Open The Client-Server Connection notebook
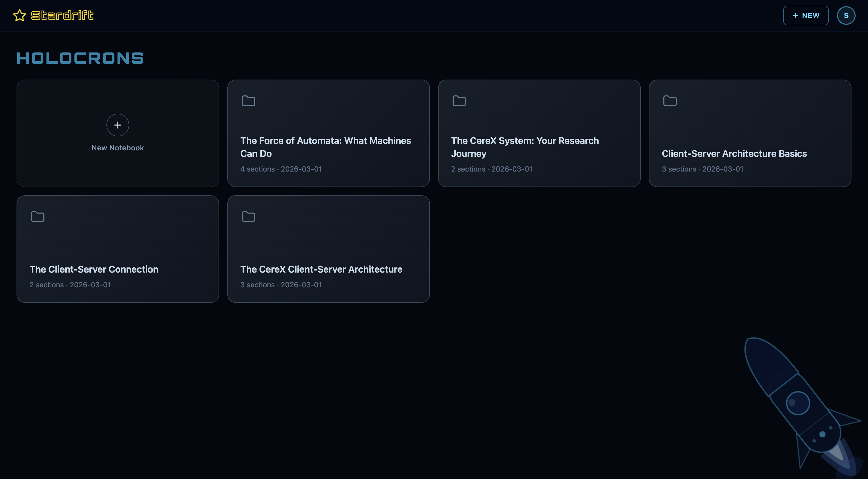The image size is (868, 479). [x=94, y=269]
